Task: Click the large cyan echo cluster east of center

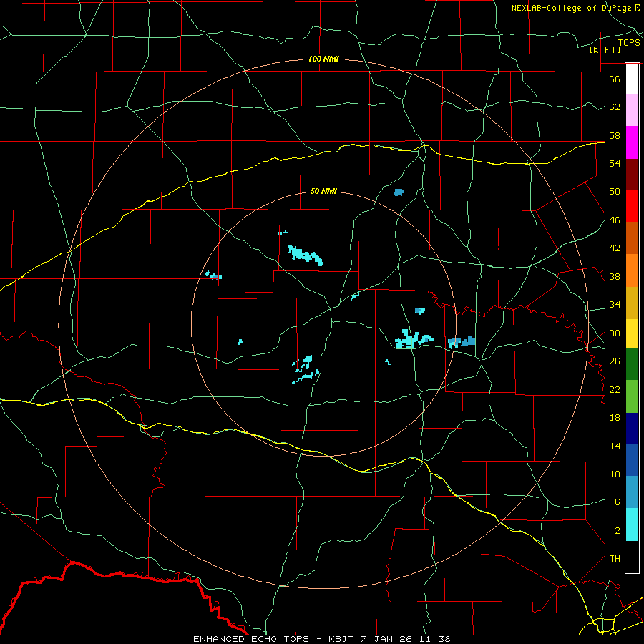Action: 413,339
